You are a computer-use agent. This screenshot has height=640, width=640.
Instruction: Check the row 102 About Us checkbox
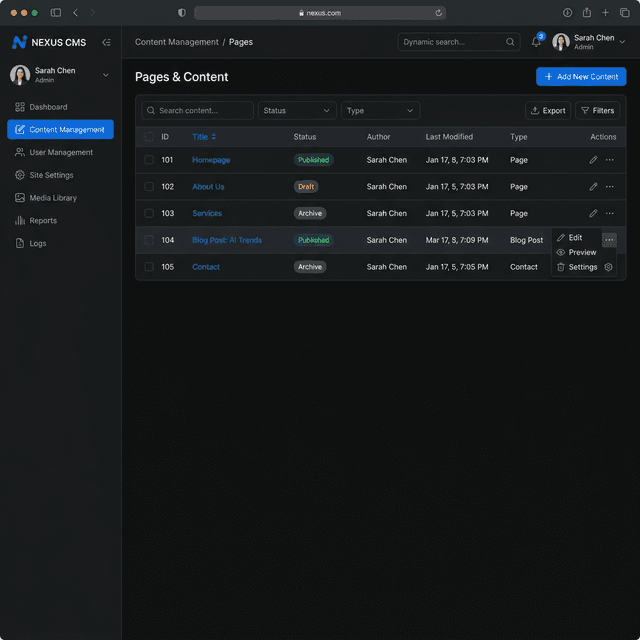tap(149, 187)
